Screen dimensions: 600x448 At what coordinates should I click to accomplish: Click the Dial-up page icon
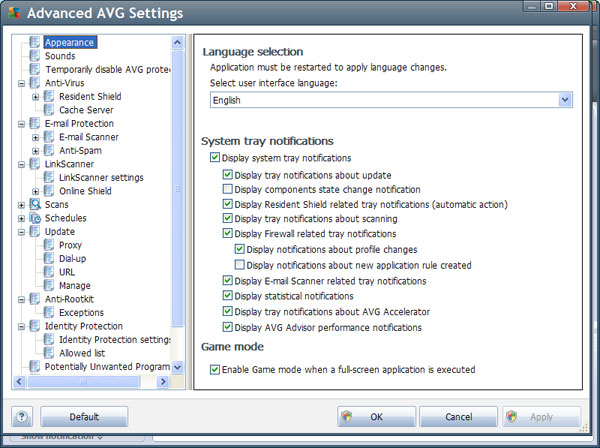point(49,259)
